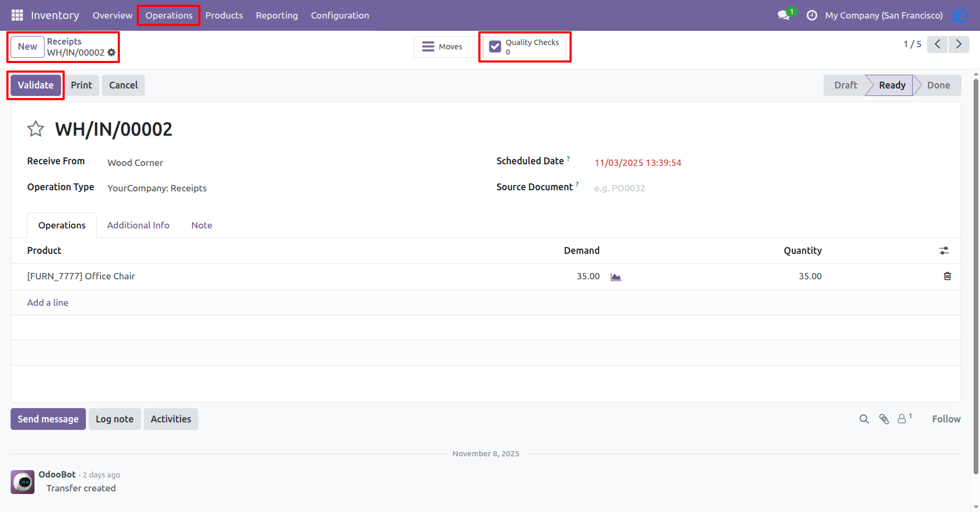Cancel the transfer
Viewport: 980px width, 512px height.
point(124,85)
